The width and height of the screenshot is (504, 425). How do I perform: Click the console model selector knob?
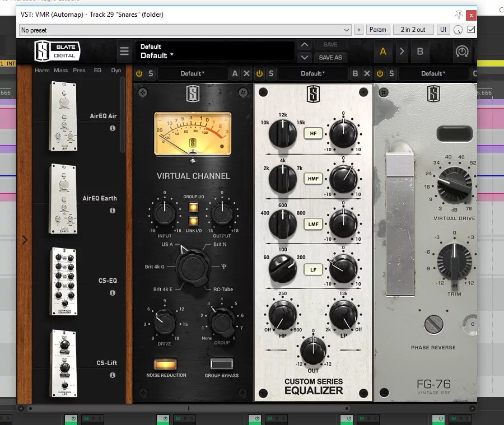[192, 268]
